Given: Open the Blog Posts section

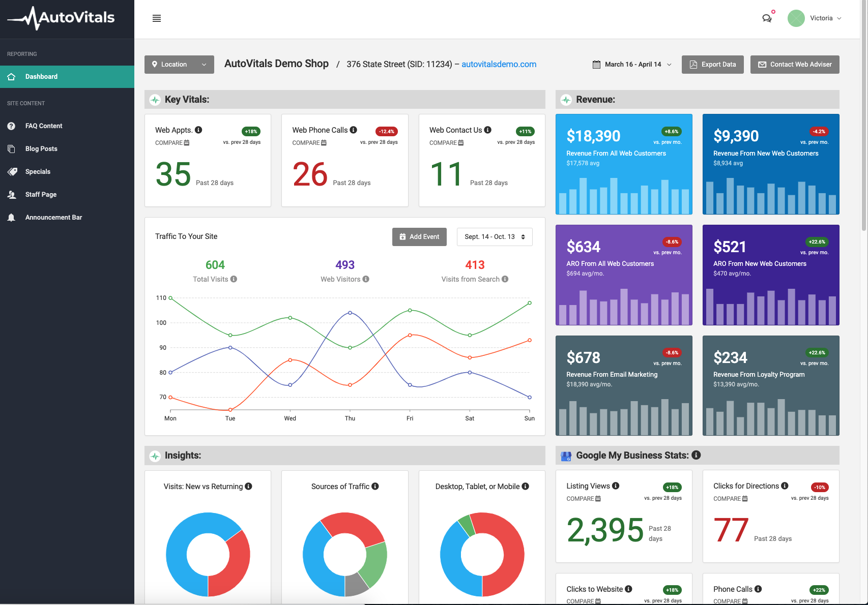Looking at the screenshot, I should pyautogui.click(x=41, y=148).
